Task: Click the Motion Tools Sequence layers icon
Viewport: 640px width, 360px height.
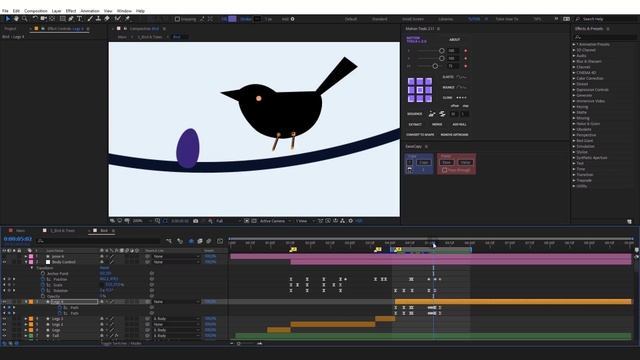Action: point(432,114)
